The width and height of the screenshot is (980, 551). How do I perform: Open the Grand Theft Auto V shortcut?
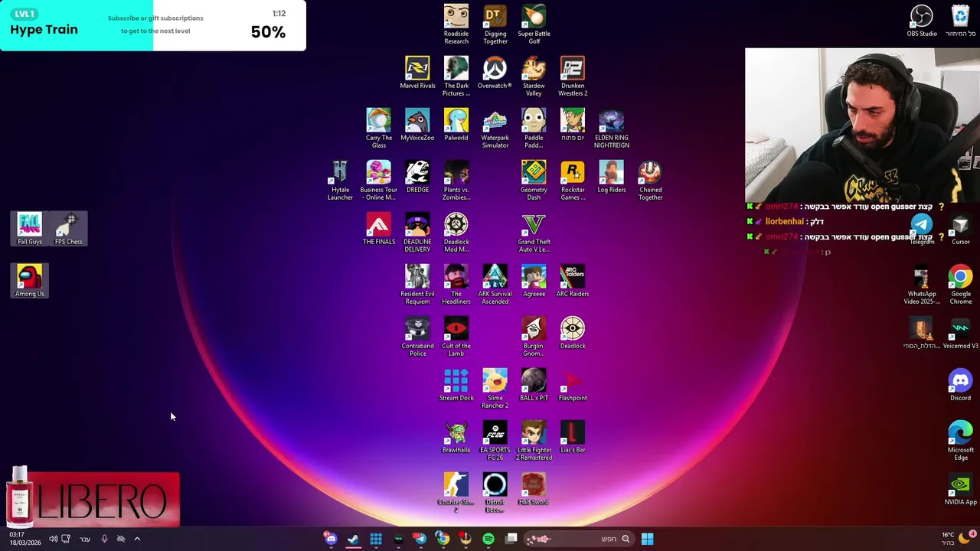pyautogui.click(x=534, y=233)
